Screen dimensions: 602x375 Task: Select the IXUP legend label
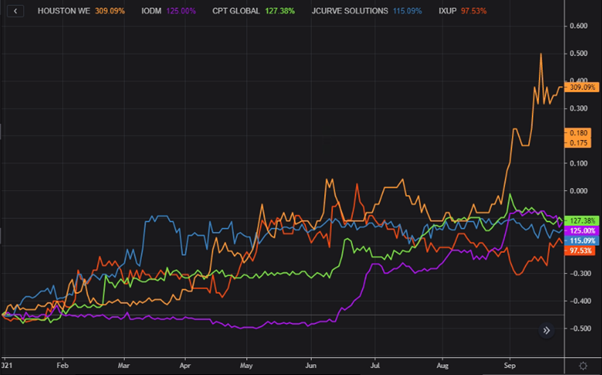(x=447, y=11)
